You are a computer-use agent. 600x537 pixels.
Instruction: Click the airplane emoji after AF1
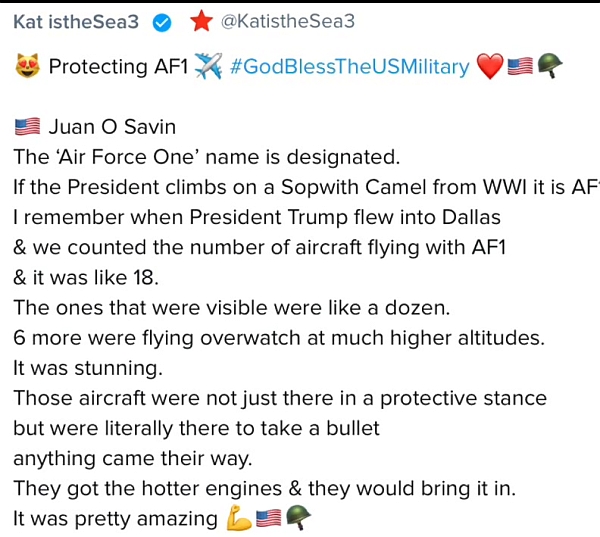207,67
